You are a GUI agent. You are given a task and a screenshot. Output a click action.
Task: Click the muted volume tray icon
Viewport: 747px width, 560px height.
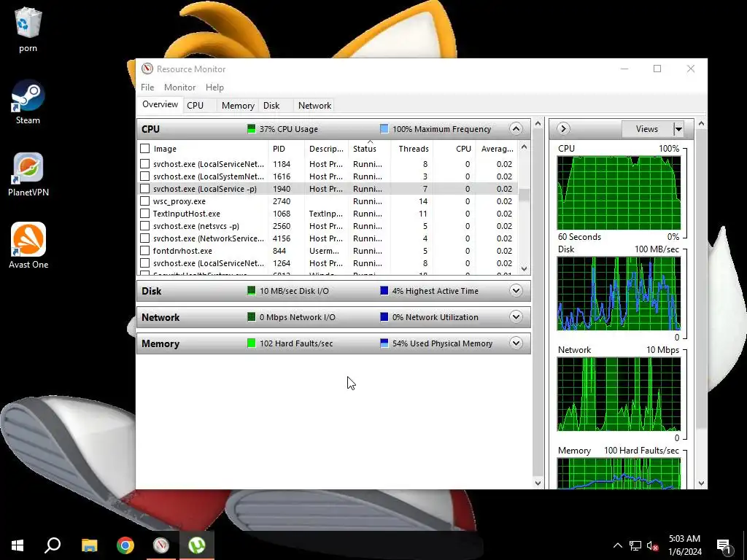652,545
